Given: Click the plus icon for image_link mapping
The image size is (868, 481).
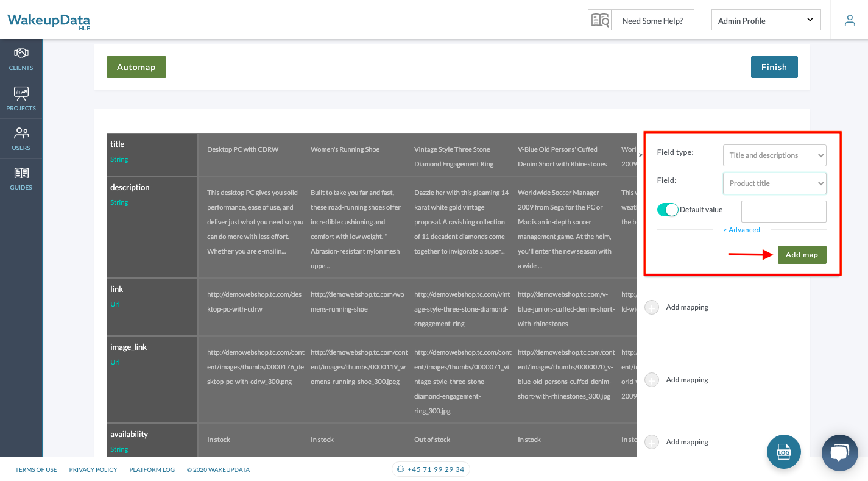Looking at the screenshot, I should pyautogui.click(x=652, y=380).
